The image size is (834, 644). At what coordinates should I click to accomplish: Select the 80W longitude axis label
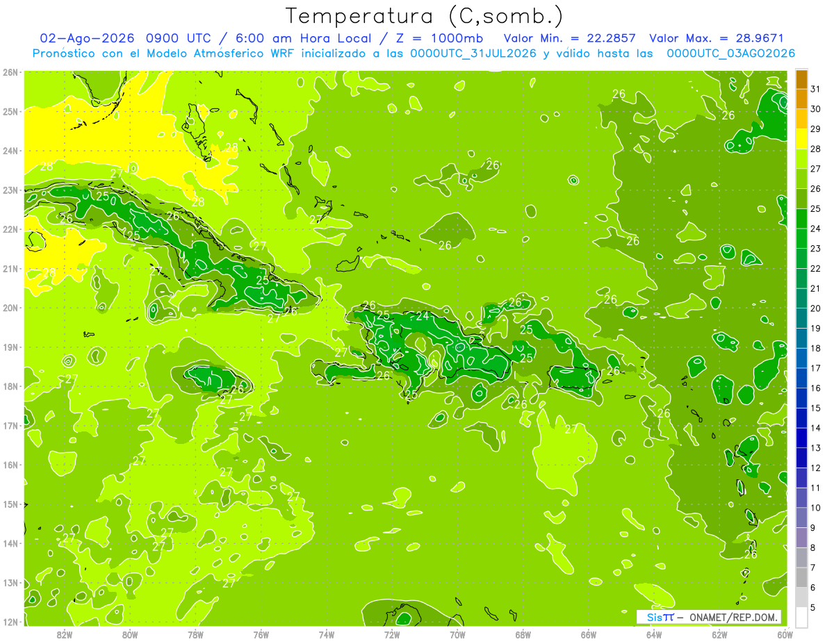tap(130, 634)
